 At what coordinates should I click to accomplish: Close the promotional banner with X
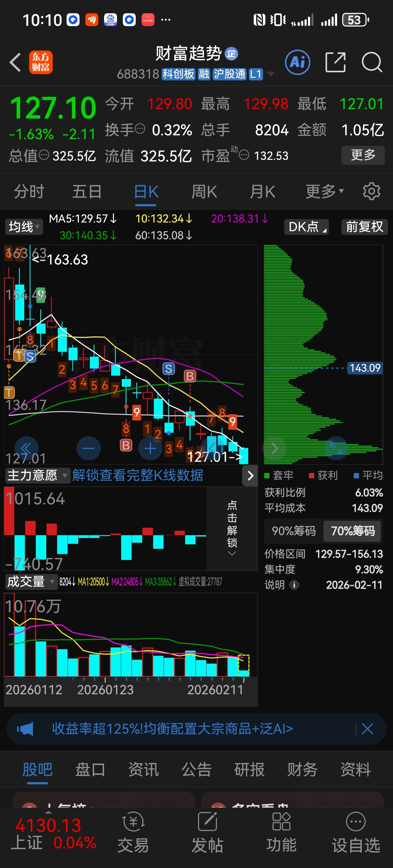click(x=367, y=729)
